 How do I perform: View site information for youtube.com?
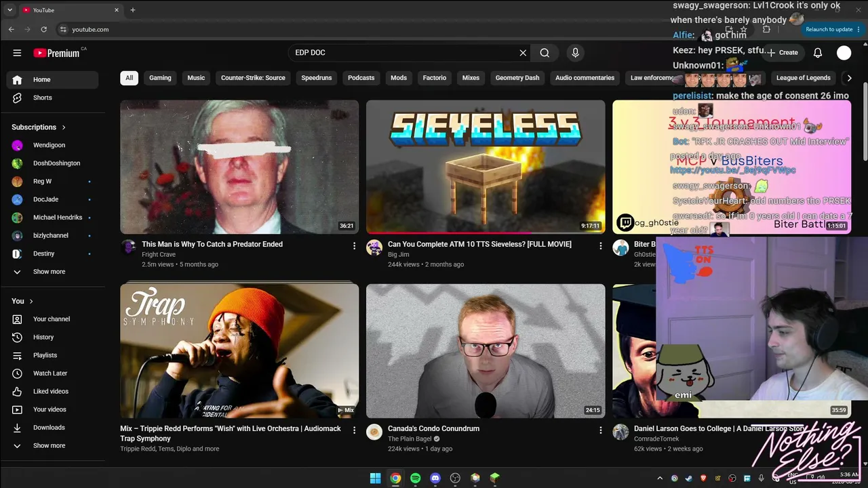coord(63,29)
